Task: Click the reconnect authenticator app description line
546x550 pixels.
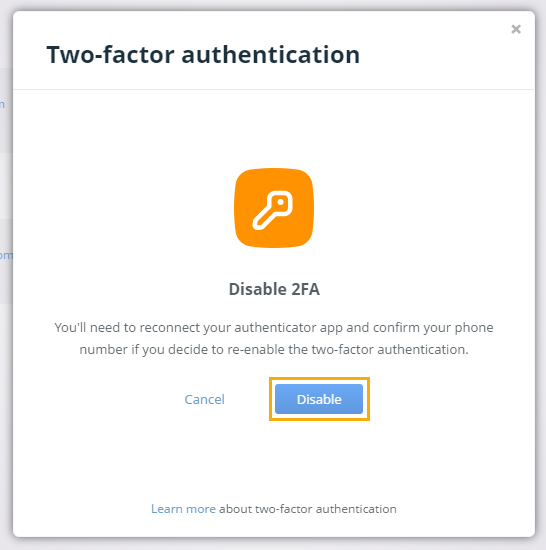Action: pyautogui.click(x=274, y=328)
